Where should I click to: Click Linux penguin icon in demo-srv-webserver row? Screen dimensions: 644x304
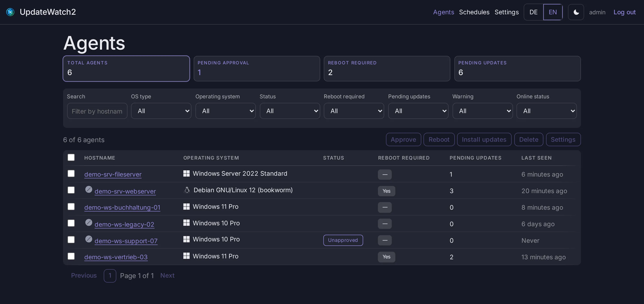187,190
